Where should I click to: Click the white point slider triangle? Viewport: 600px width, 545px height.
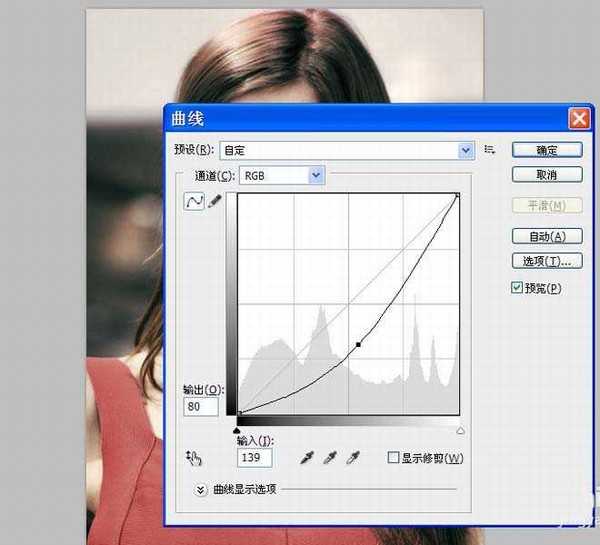pyautogui.click(x=460, y=430)
